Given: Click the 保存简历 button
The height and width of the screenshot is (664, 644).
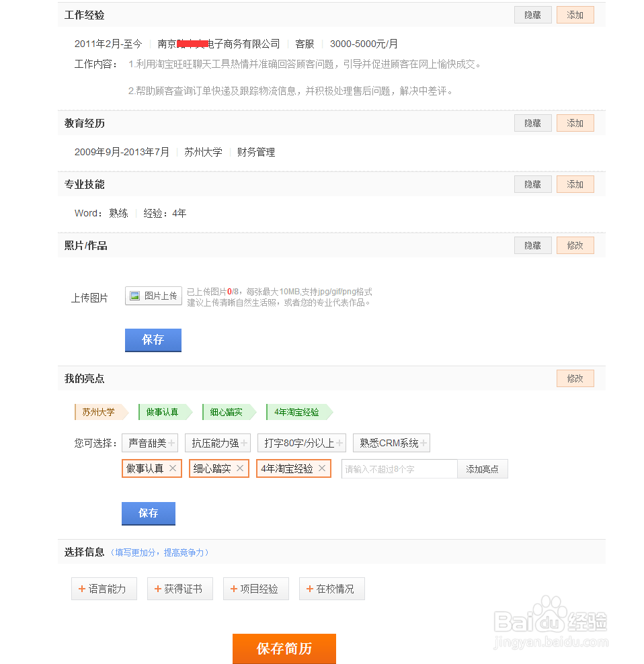Looking at the screenshot, I should point(284,649).
